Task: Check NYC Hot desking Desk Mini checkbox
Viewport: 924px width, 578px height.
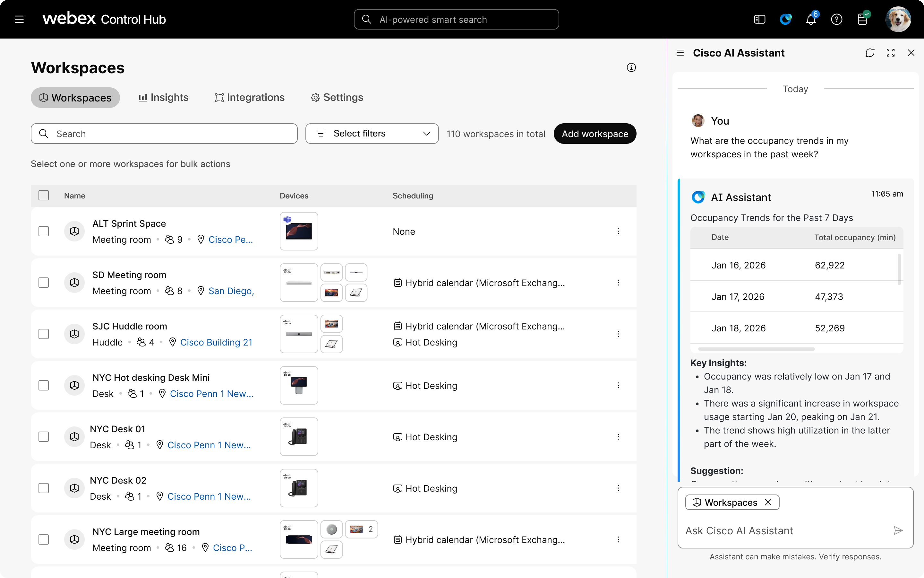Action: tap(44, 385)
